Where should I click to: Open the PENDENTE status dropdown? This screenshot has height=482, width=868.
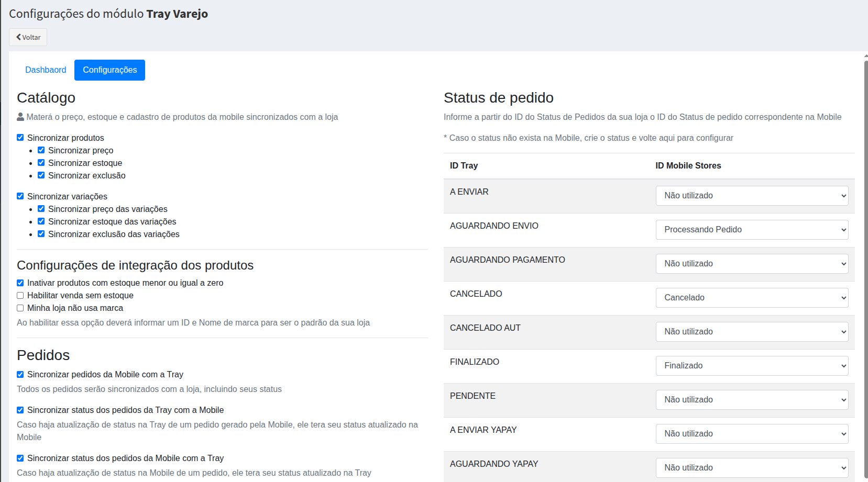click(x=752, y=400)
